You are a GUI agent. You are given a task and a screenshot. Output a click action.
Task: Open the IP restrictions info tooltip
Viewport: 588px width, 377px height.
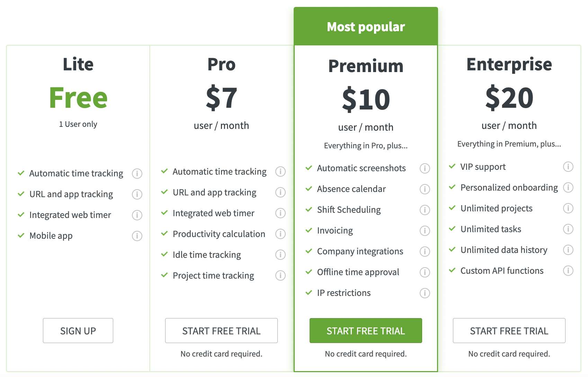point(425,293)
